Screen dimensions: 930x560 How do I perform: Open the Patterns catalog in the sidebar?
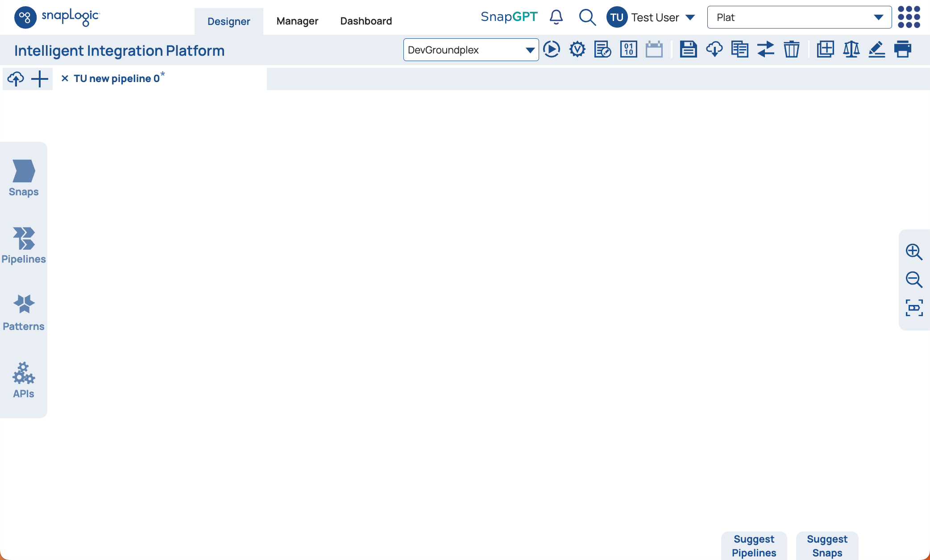[24, 313]
